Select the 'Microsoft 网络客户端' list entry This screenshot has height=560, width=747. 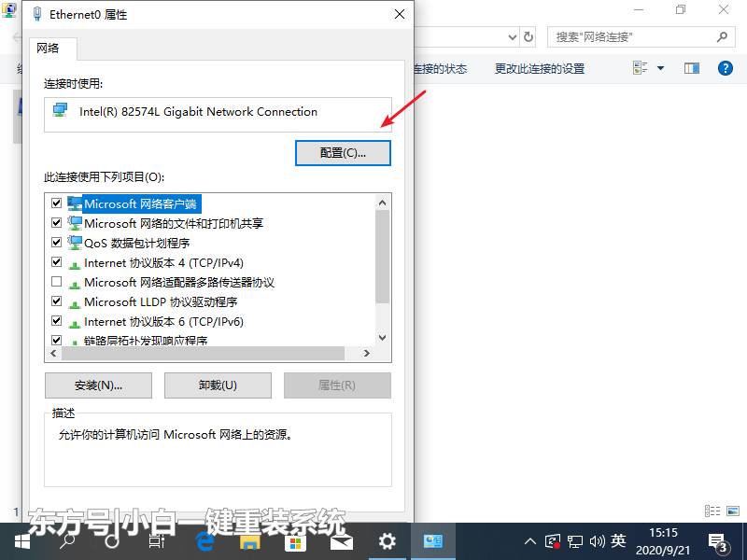click(140, 203)
